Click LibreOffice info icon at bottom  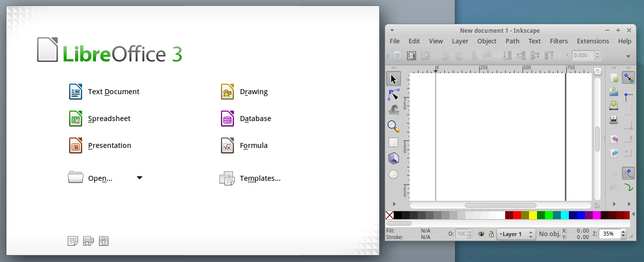[x=104, y=241]
